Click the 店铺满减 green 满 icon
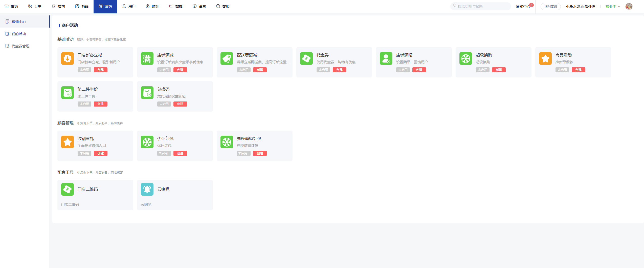 tap(147, 58)
